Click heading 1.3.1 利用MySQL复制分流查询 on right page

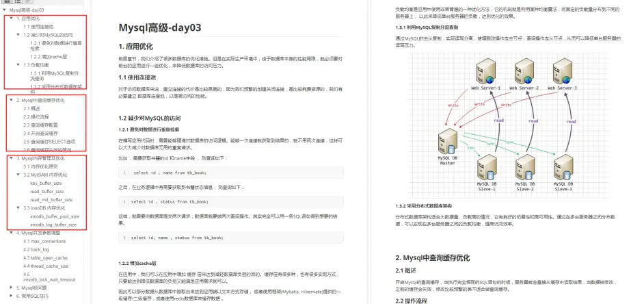427,27
